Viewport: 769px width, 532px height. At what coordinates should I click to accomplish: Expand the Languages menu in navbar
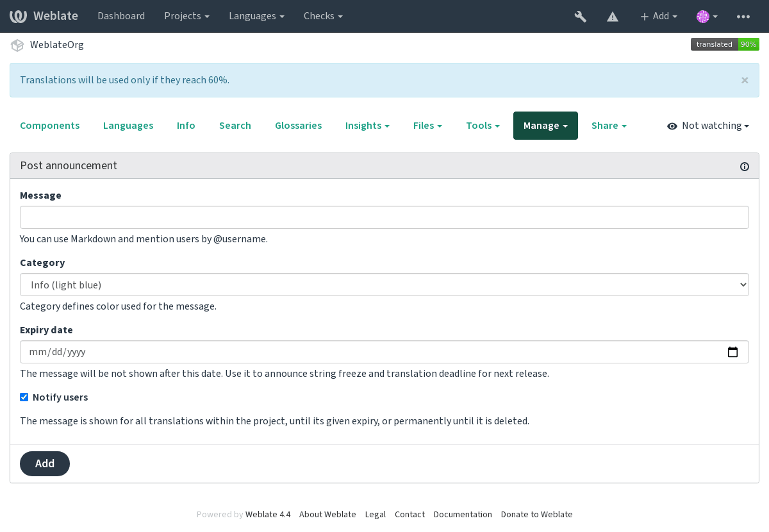coord(256,16)
